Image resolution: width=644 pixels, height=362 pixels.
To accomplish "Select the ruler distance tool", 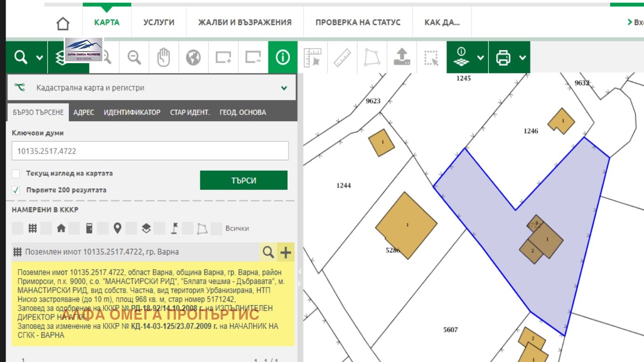I will point(342,58).
